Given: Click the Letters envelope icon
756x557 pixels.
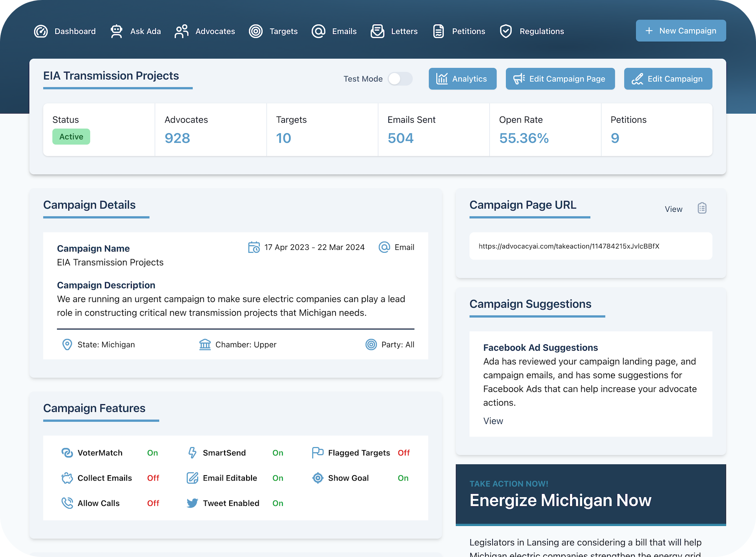Looking at the screenshot, I should pyautogui.click(x=377, y=31).
